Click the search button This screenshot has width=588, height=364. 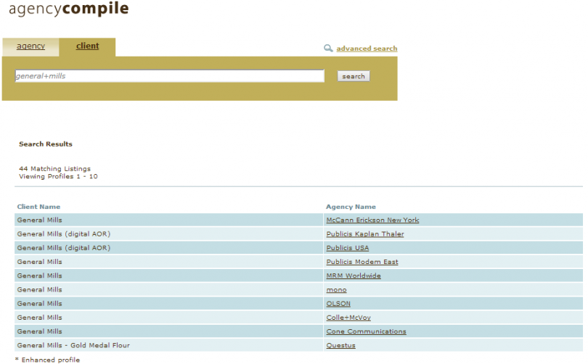click(x=354, y=76)
